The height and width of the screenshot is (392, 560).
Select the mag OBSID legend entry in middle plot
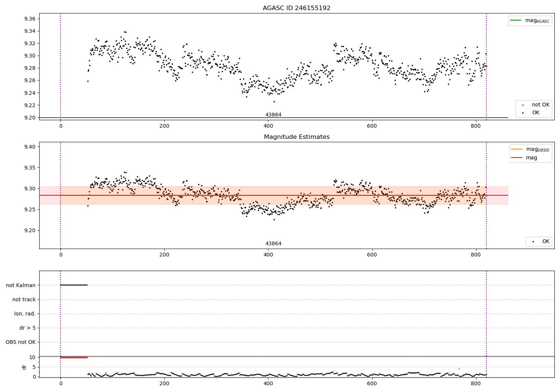click(531, 149)
